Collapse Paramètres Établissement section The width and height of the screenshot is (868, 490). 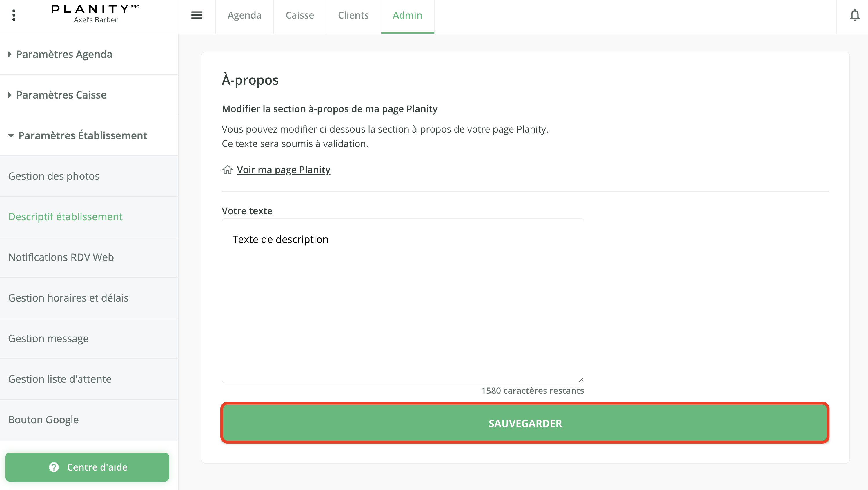coord(82,135)
